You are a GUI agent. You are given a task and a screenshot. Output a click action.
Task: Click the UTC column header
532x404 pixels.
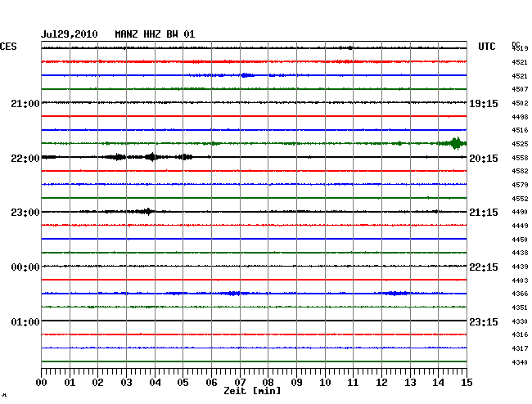pos(487,47)
